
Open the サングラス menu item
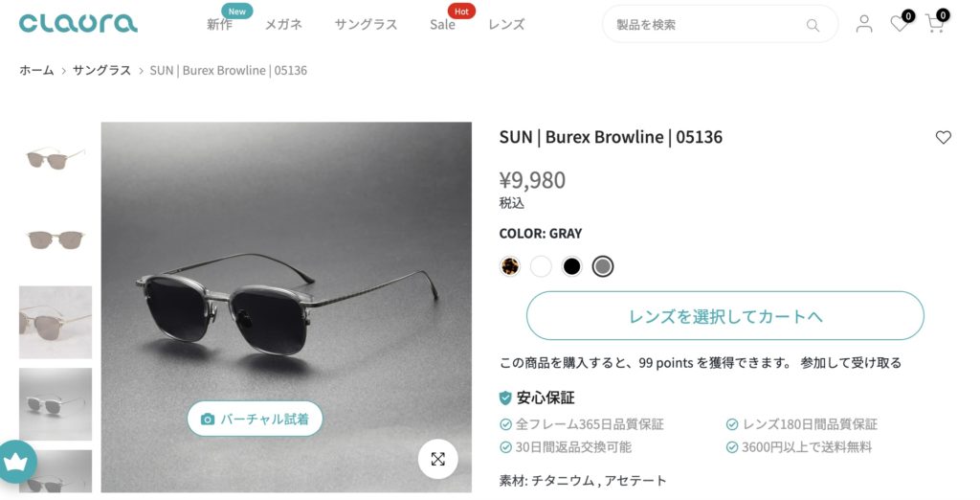pos(366,24)
